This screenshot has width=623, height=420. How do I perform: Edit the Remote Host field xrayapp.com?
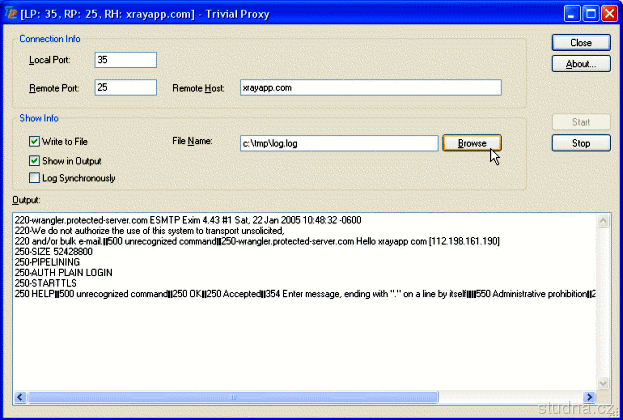point(371,87)
